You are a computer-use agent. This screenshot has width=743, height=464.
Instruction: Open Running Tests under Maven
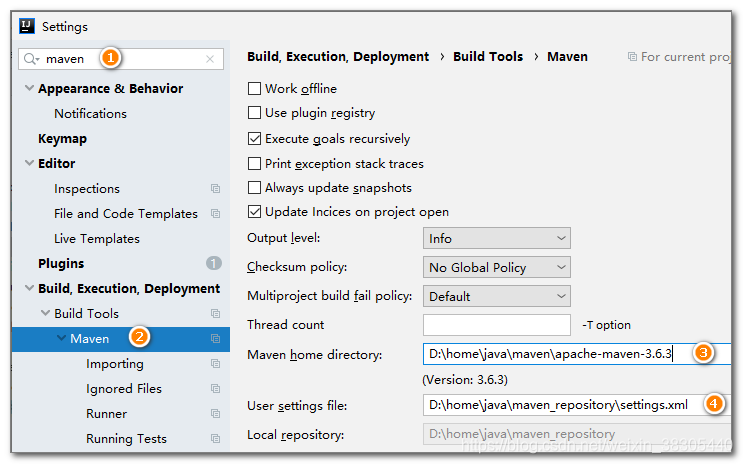126,439
